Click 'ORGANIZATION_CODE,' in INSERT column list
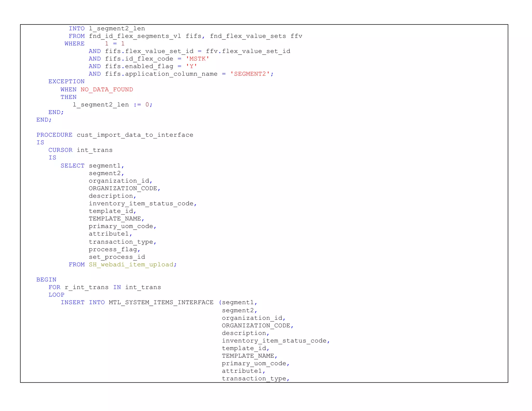This screenshot has height=411, width=532. [258, 326]
